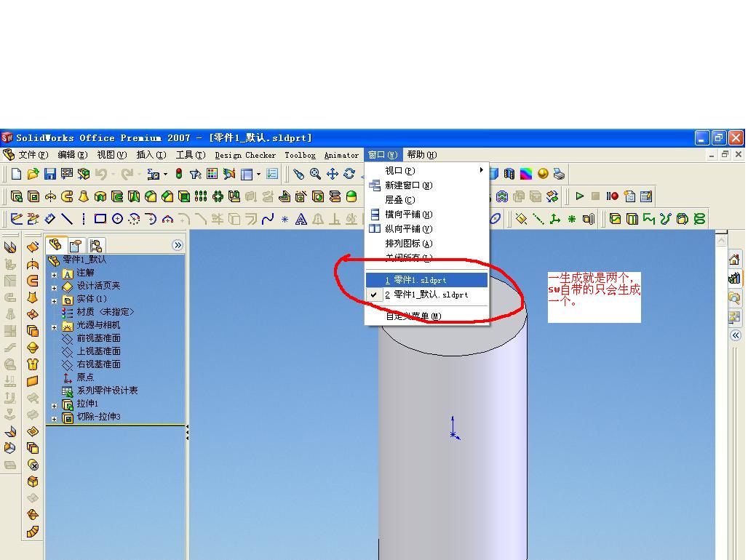Choose 横向平铺(H) menu entry
This screenshot has width=748, height=560.
click(427, 215)
